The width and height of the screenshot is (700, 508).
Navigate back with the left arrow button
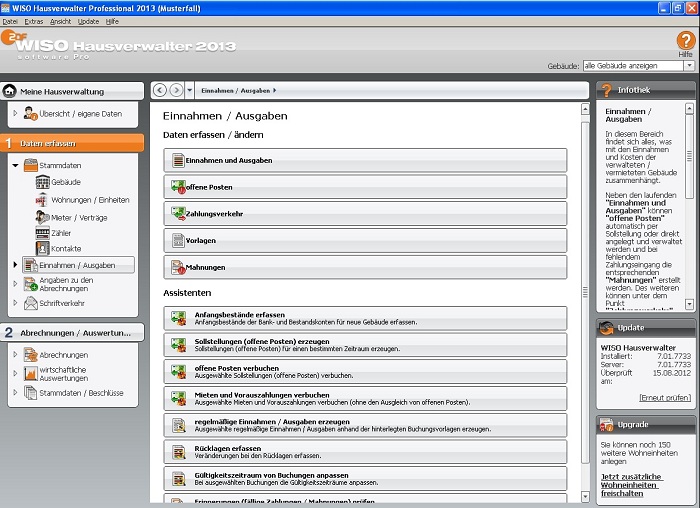click(160, 90)
